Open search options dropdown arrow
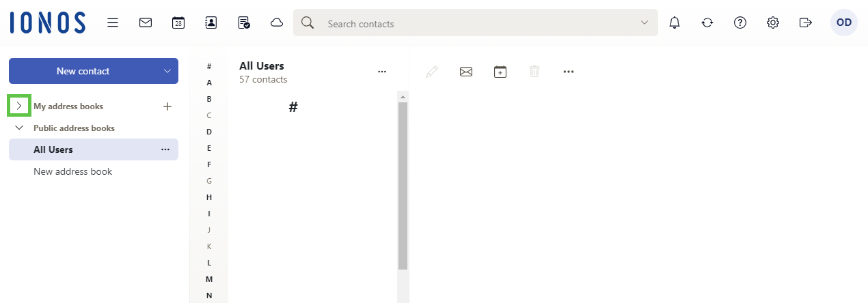The height and width of the screenshot is (303, 868). [645, 23]
